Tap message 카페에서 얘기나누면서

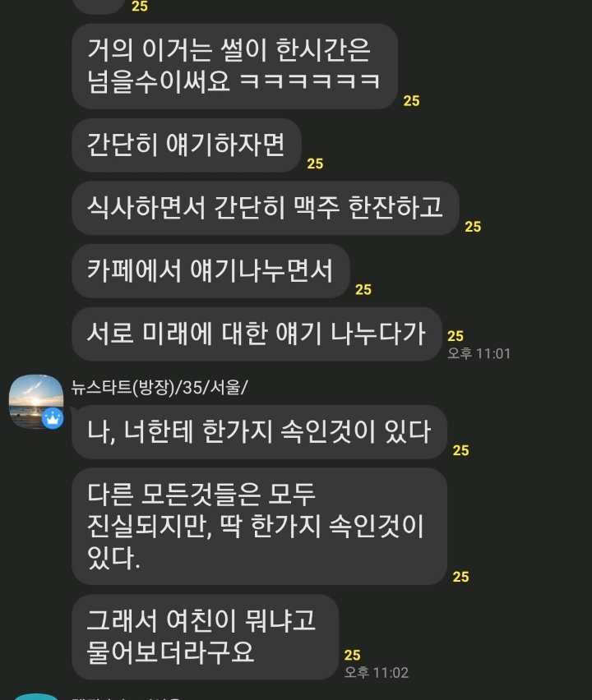210,271
